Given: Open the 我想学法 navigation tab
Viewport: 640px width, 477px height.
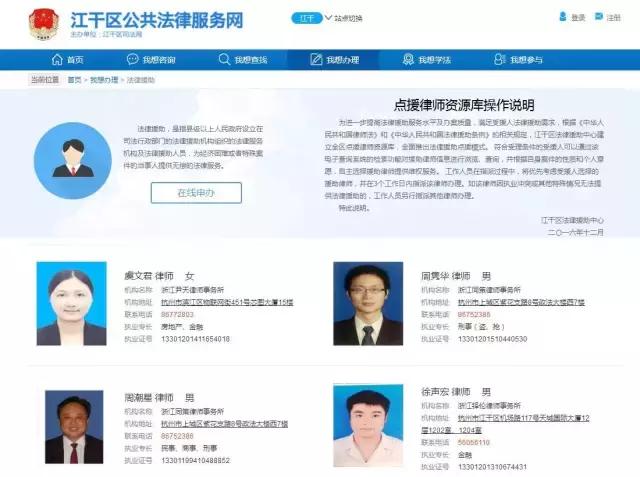Looking at the screenshot, I should pos(427,60).
